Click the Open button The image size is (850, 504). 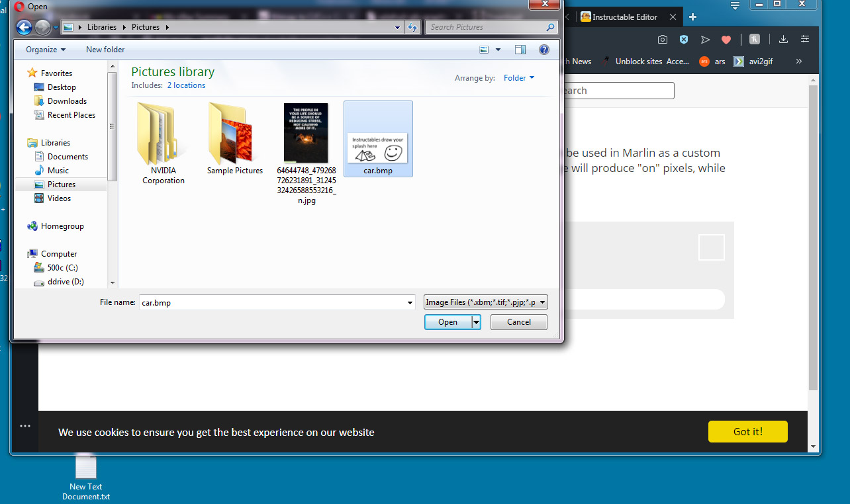pos(448,322)
